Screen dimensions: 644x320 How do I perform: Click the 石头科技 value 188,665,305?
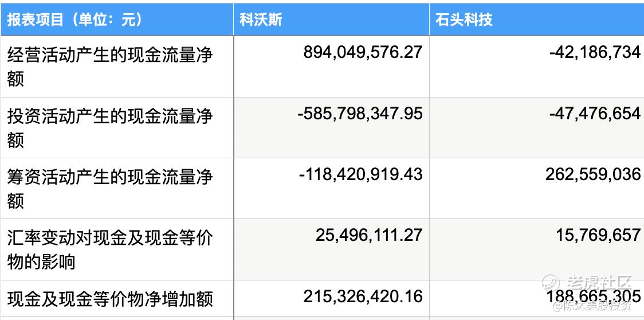tap(593, 296)
